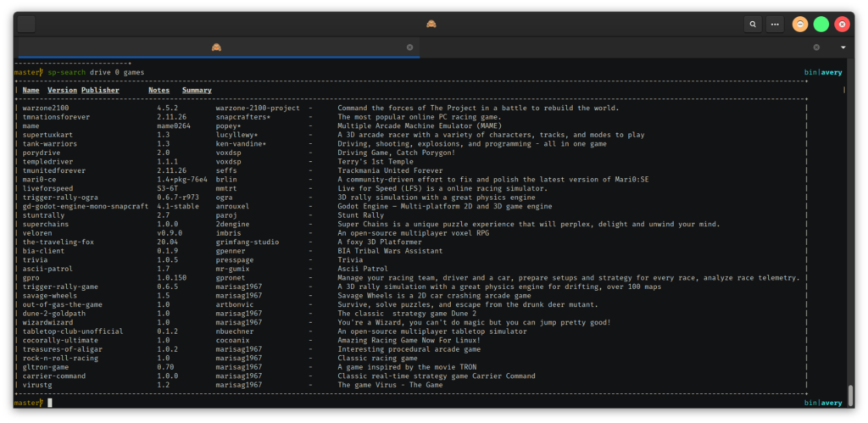Close the second terminal tab
Image resolution: width=868 pixels, height=423 pixels.
(x=816, y=47)
